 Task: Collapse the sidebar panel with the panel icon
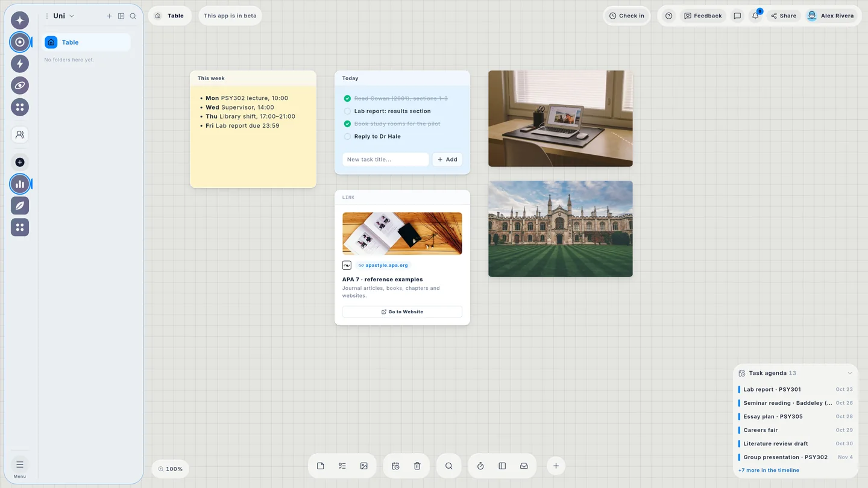coord(121,16)
